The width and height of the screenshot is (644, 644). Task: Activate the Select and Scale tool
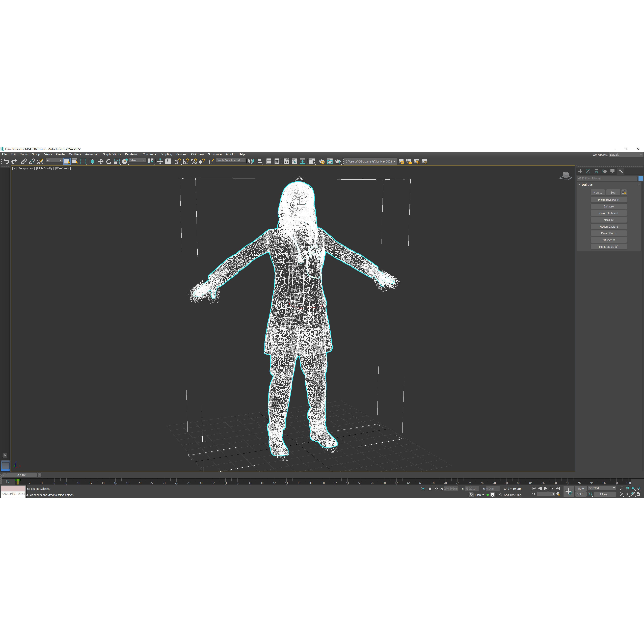[x=117, y=161]
